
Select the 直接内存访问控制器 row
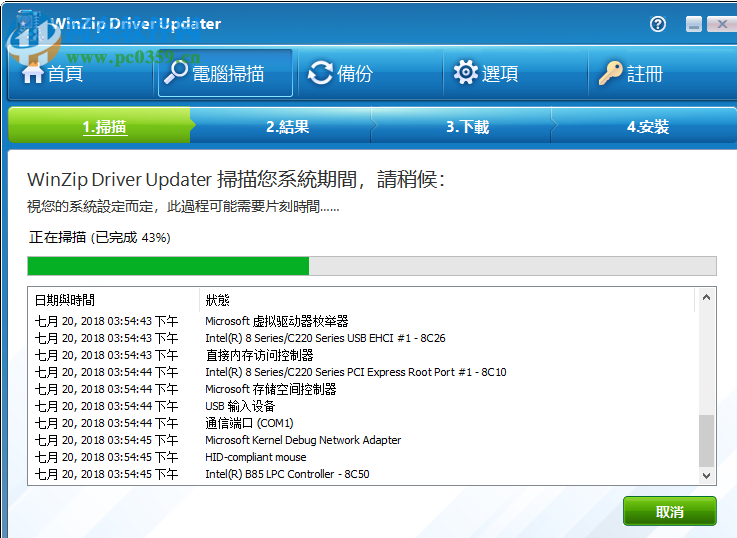point(362,355)
